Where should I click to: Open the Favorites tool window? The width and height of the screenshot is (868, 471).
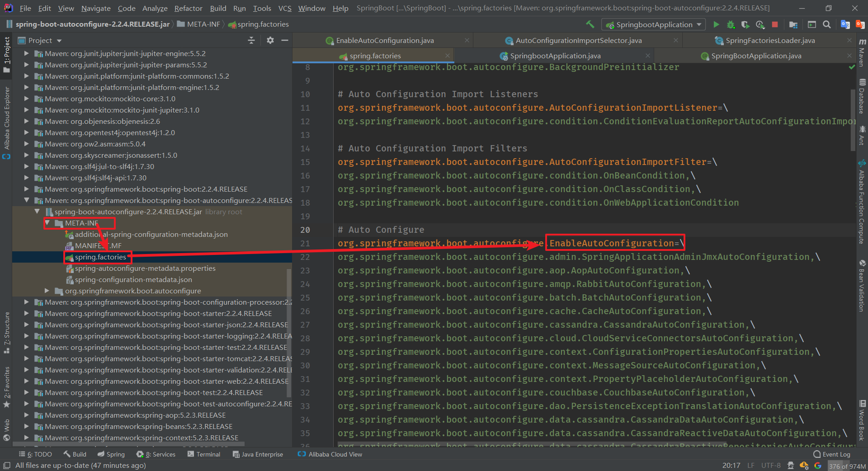(6, 387)
